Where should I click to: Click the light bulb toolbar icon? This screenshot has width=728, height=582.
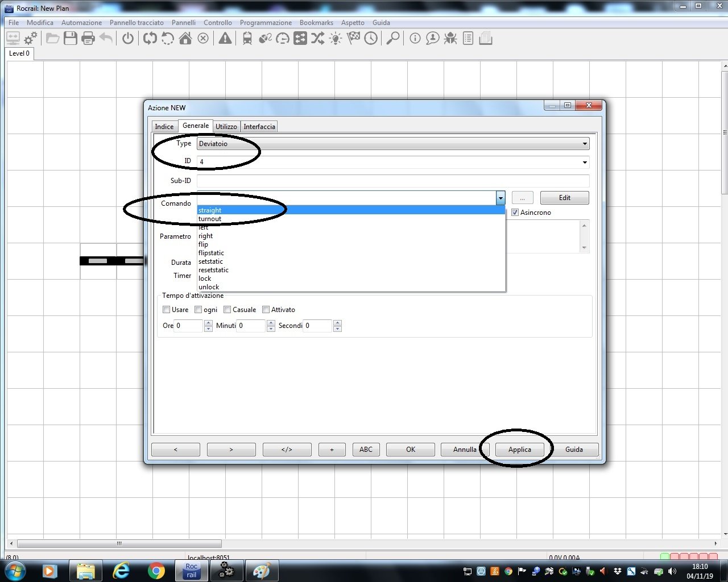tap(336, 39)
